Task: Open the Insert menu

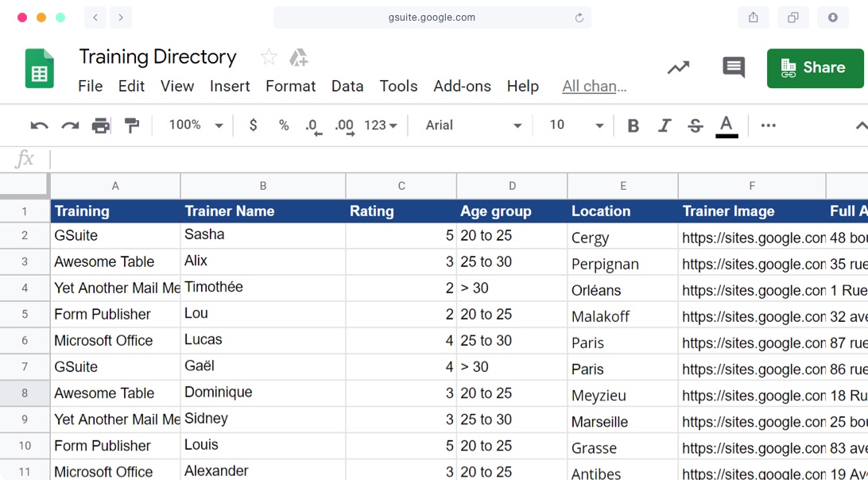Action: pyautogui.click(x=230, y=87)
